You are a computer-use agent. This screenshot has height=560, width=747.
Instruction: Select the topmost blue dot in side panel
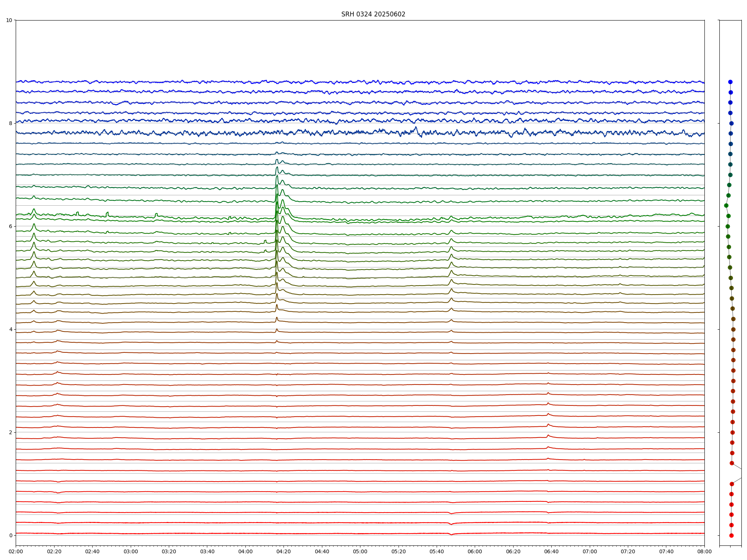(x=730, y=82)
